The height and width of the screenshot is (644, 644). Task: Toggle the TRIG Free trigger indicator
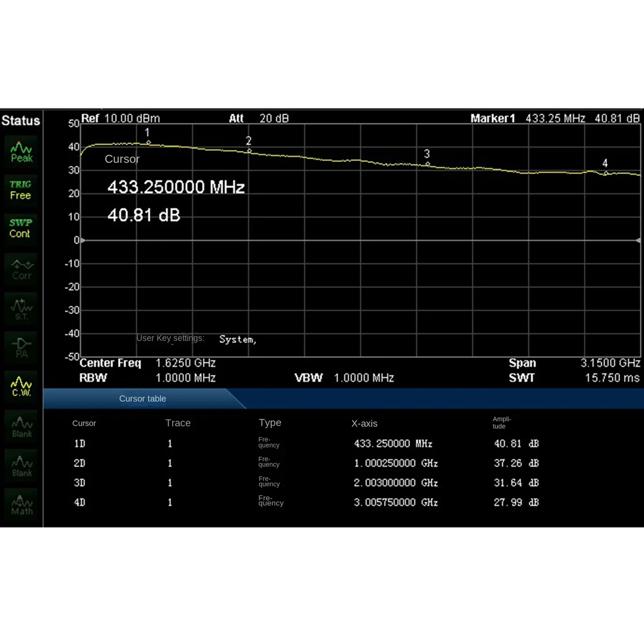click(21, 190)
